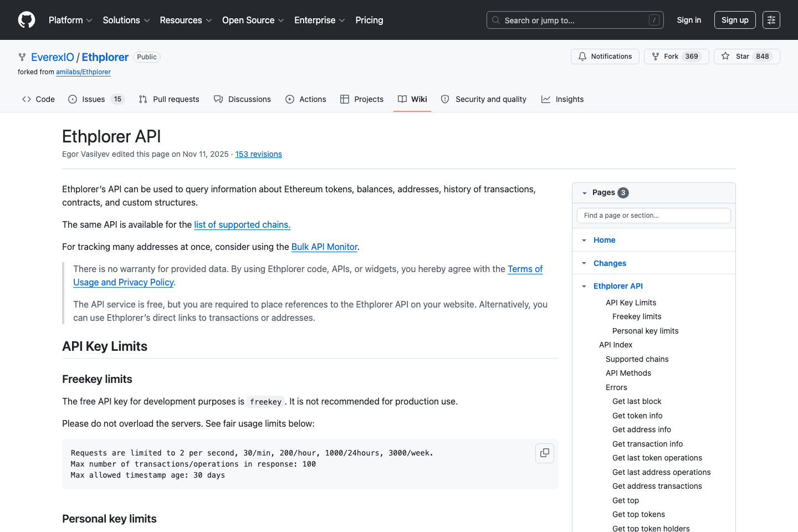Open the Bulk API Monitor link
The image size is (798, 532).
pyautogui.click(x=324, y=247)
